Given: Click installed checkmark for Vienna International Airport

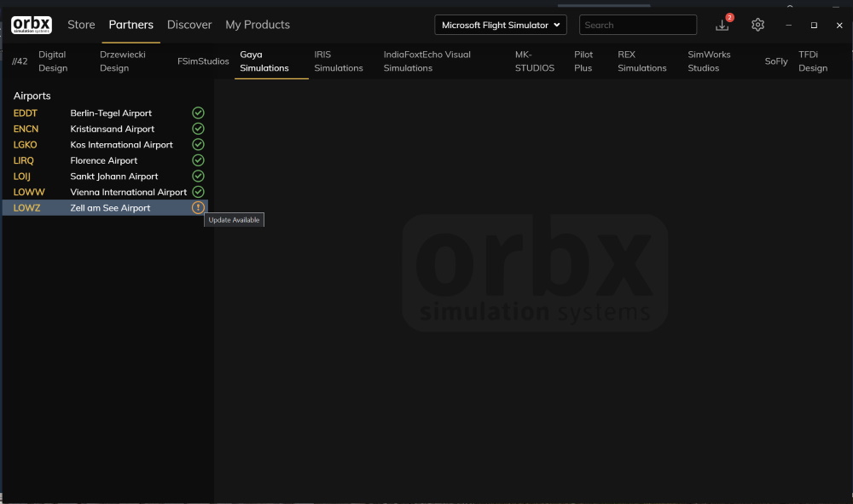Looking at the screenshot, I should [x=198, y=191].
